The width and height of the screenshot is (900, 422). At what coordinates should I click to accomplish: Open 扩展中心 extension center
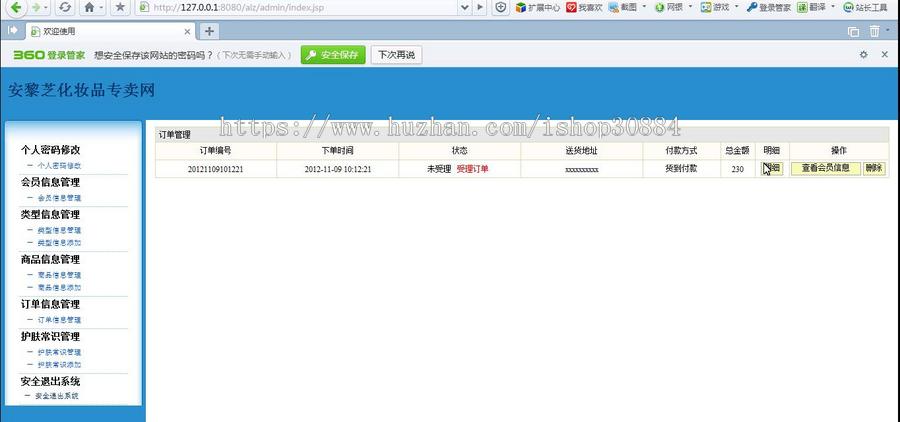click(537, 7)
